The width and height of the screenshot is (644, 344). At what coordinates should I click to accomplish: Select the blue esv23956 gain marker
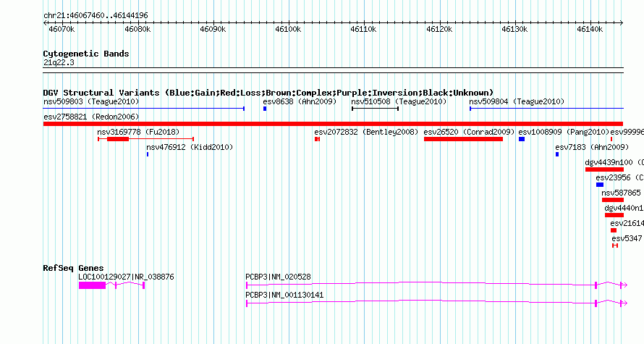coord(600,185)
